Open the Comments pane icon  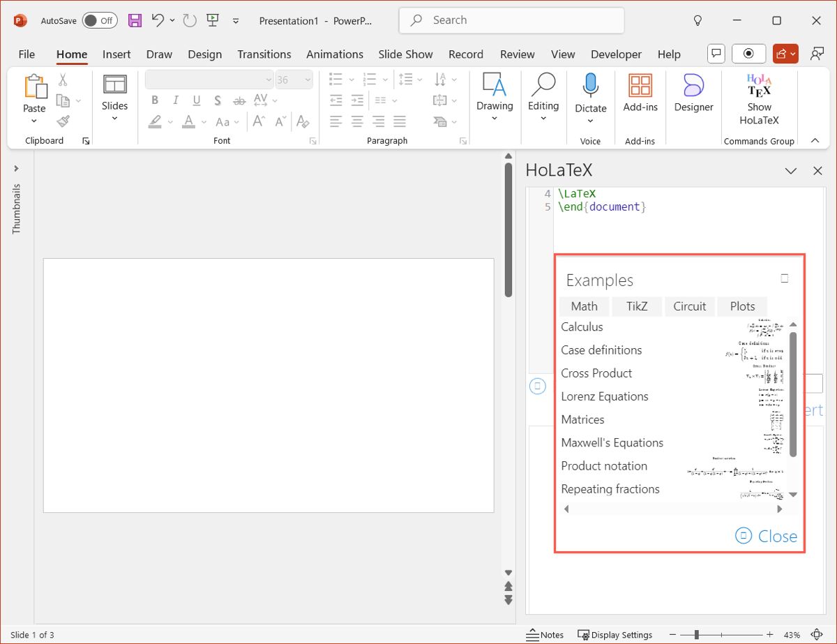pos(716,54)
